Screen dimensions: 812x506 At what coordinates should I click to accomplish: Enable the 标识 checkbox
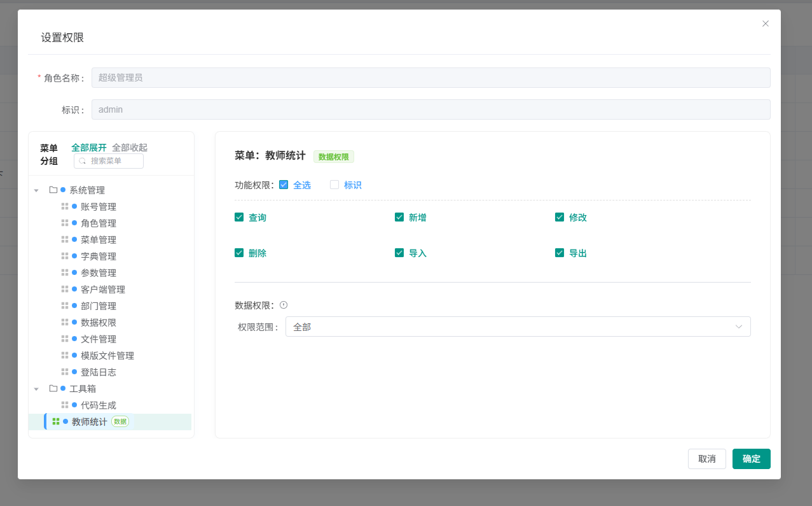[x=334, y=185]
